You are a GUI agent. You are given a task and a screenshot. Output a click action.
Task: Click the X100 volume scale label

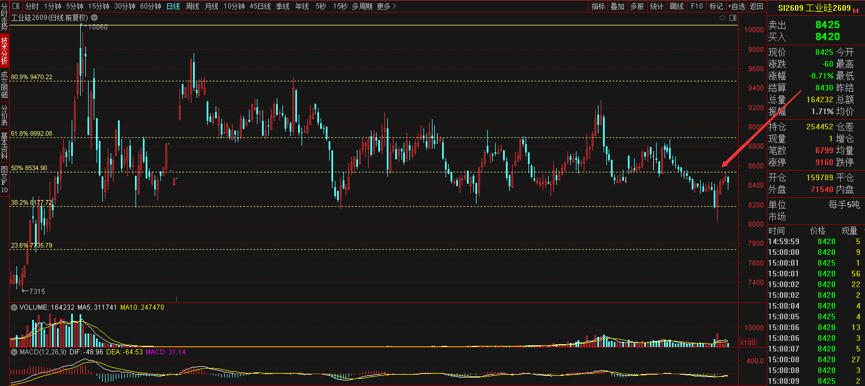point(747,342)
